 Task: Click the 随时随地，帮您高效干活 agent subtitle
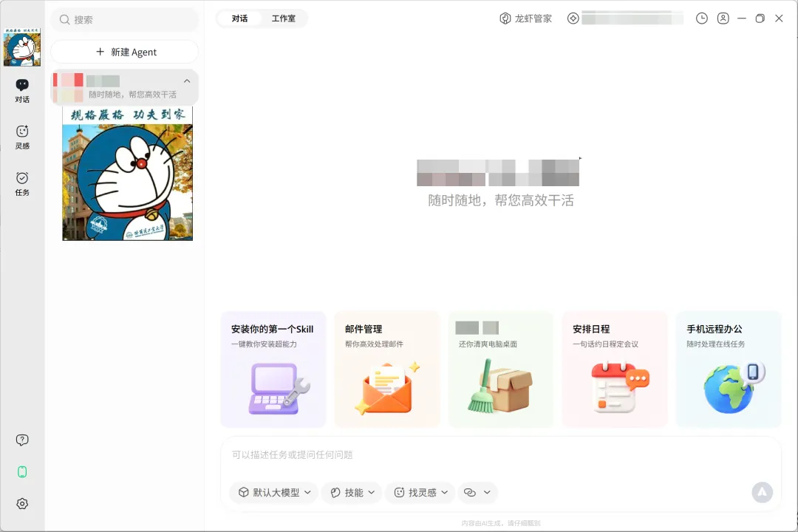(x=132, y=95)
